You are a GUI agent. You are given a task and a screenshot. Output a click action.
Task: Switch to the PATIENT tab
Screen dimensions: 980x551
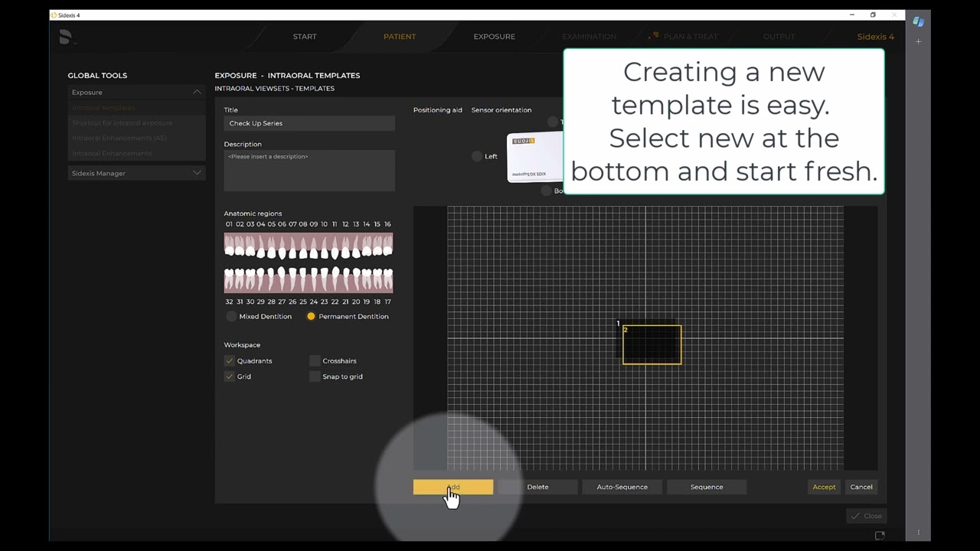(400, 37)
